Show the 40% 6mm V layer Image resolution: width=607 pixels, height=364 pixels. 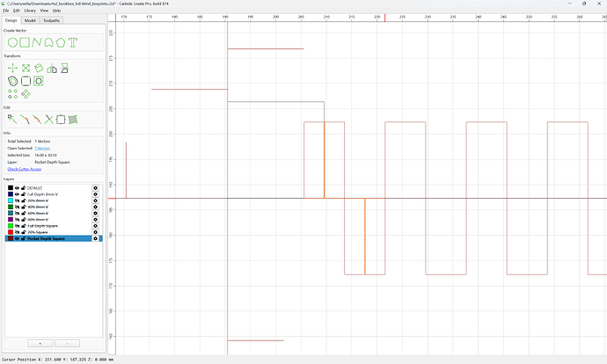17,207
